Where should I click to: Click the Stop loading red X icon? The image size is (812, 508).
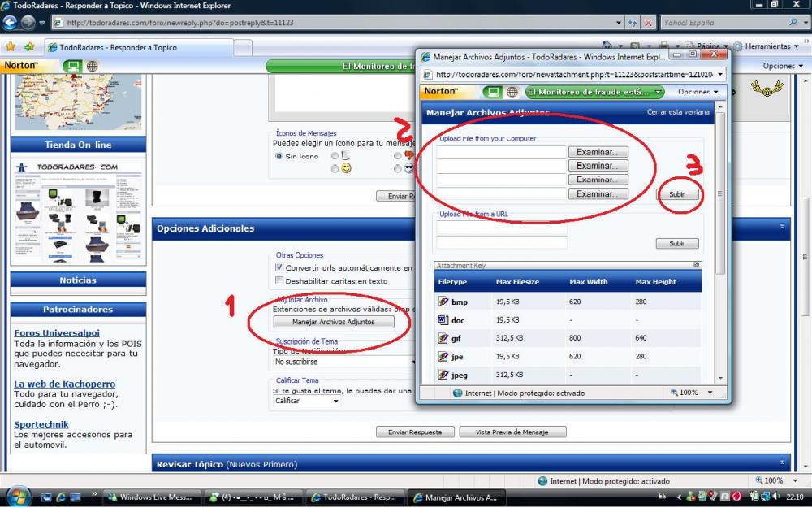click(x=648, y=23)
